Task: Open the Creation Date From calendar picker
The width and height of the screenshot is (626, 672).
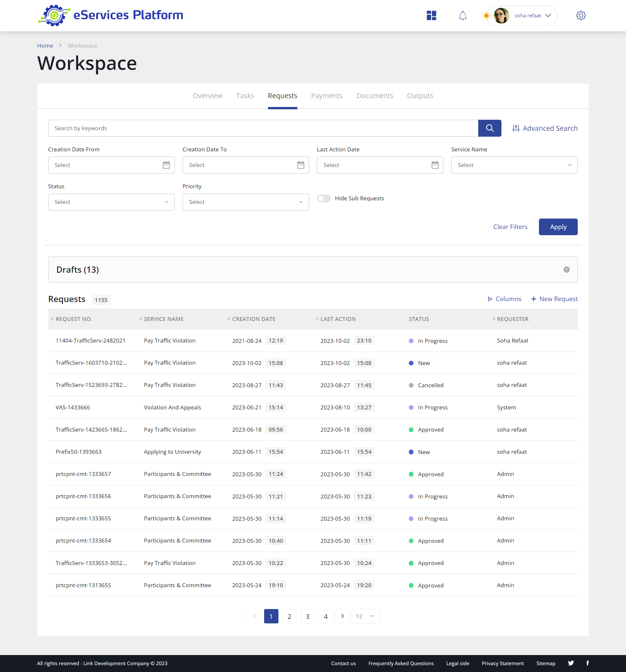Action: (x=166, y=165)
